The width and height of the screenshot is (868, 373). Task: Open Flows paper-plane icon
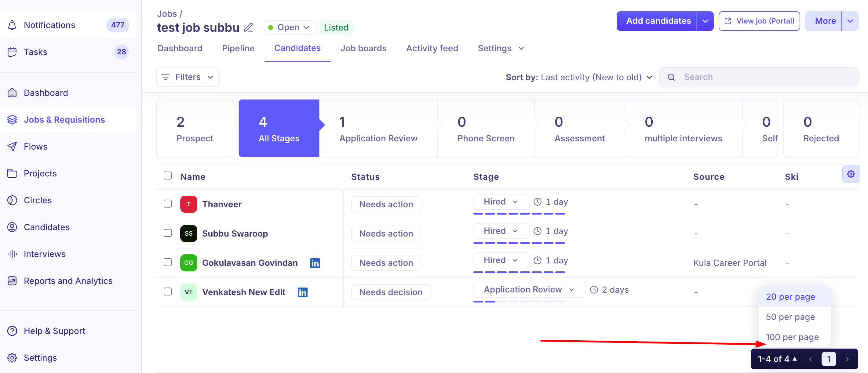(x=12, y=147)
